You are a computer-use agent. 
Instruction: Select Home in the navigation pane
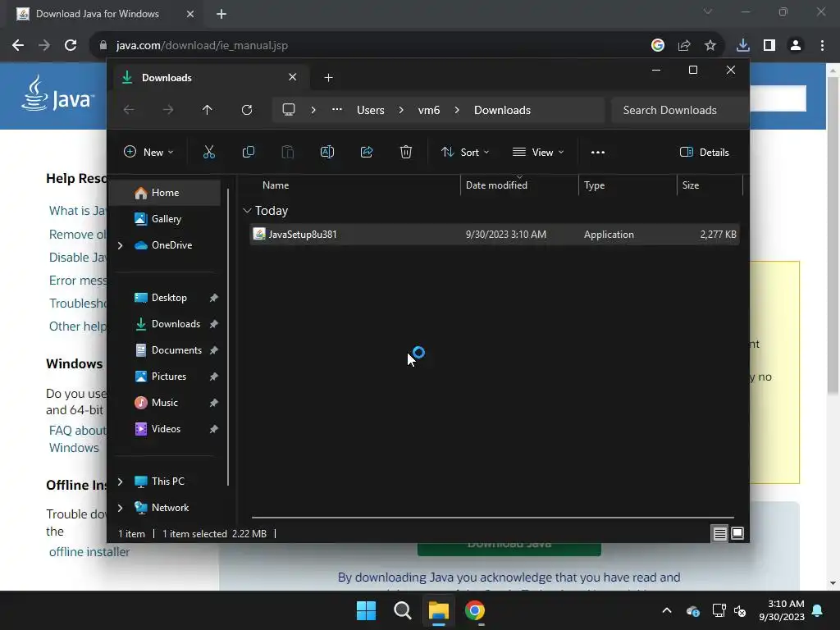[165, 193]
